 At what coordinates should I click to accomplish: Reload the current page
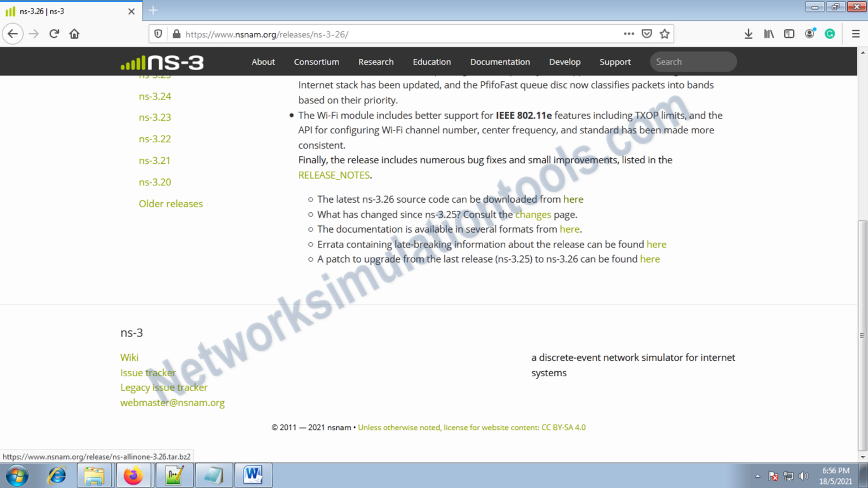tap(54, 33)
